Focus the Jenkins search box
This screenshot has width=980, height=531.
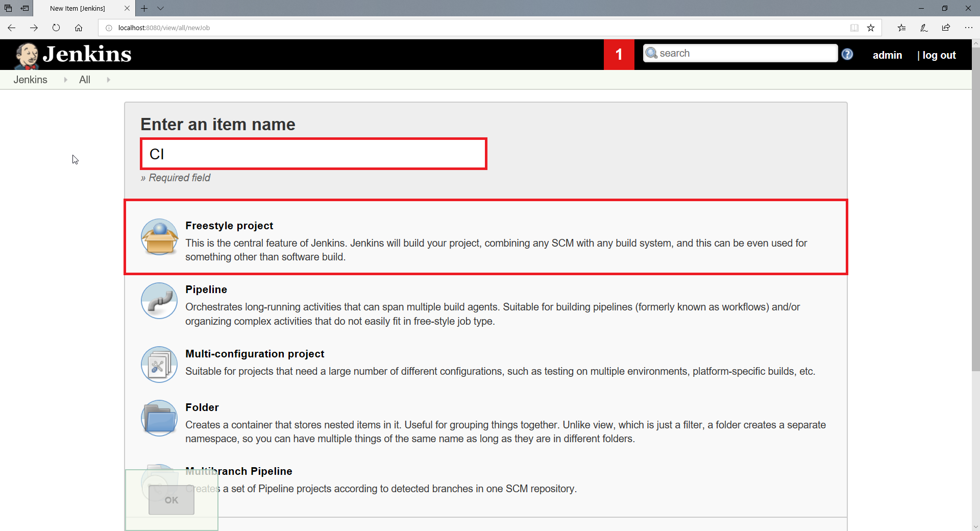tap(740, 53)
